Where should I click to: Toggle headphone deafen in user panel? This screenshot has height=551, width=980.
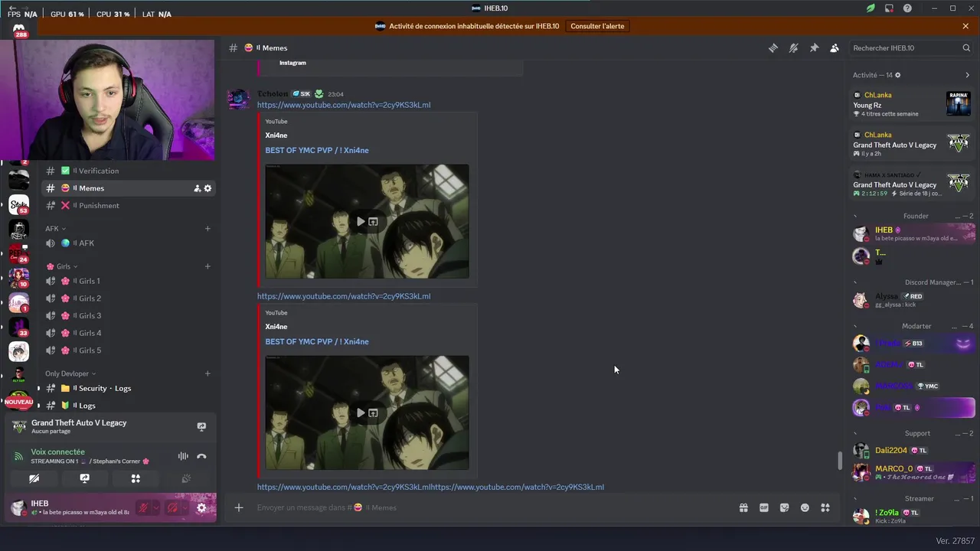click(x=173, y=507)
